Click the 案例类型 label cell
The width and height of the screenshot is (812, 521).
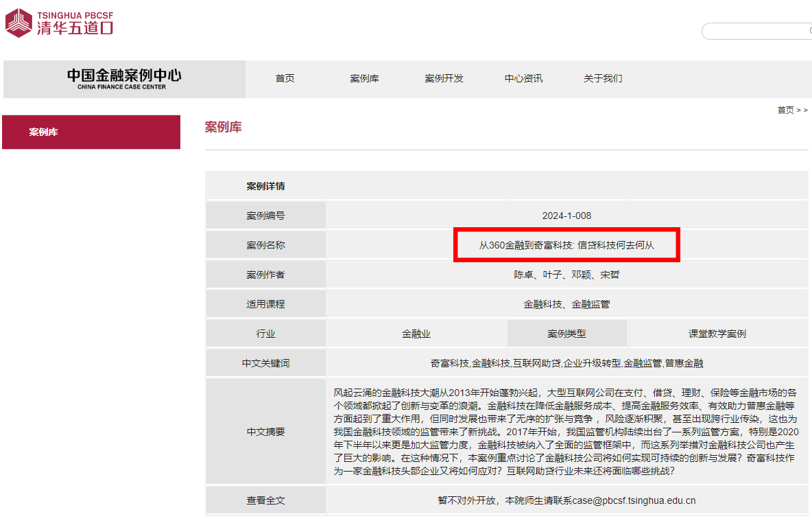pyautogui.click(x=567, y=334)
